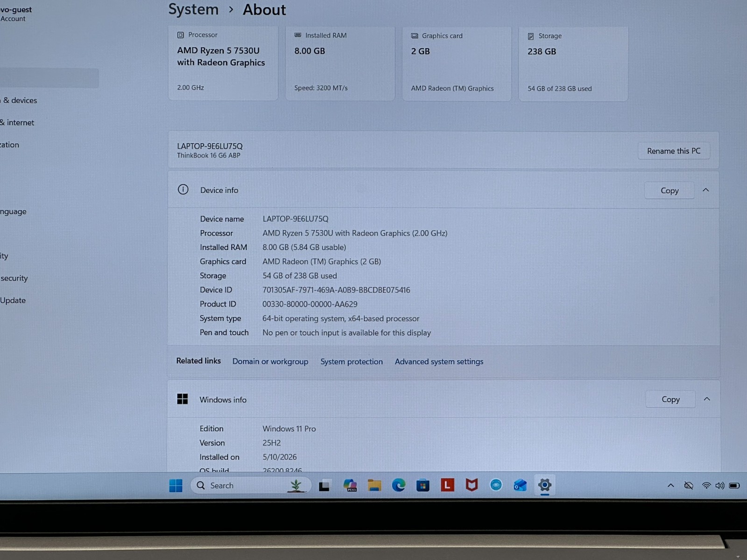Open the blue eye icon app
This screenshot has width=747, height=560.
(x=496, y=485)
